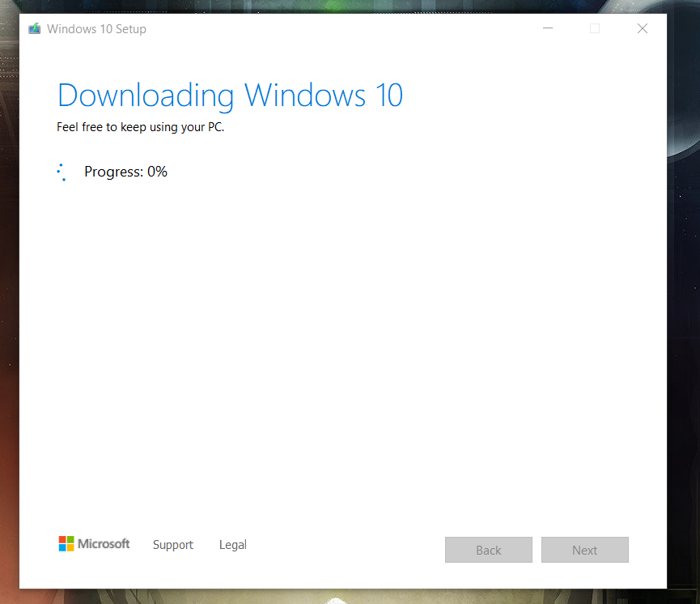
Task: Click the Back button
Action: (x=489, y=550)
